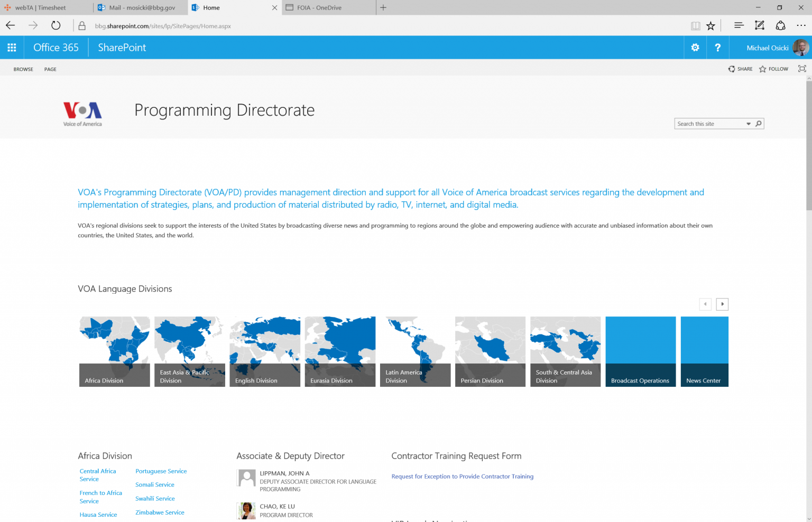This screenshot has width=812, height=522.
Task: Open the News Center tile
Action: pyautogui.click(x=704, y=351)
